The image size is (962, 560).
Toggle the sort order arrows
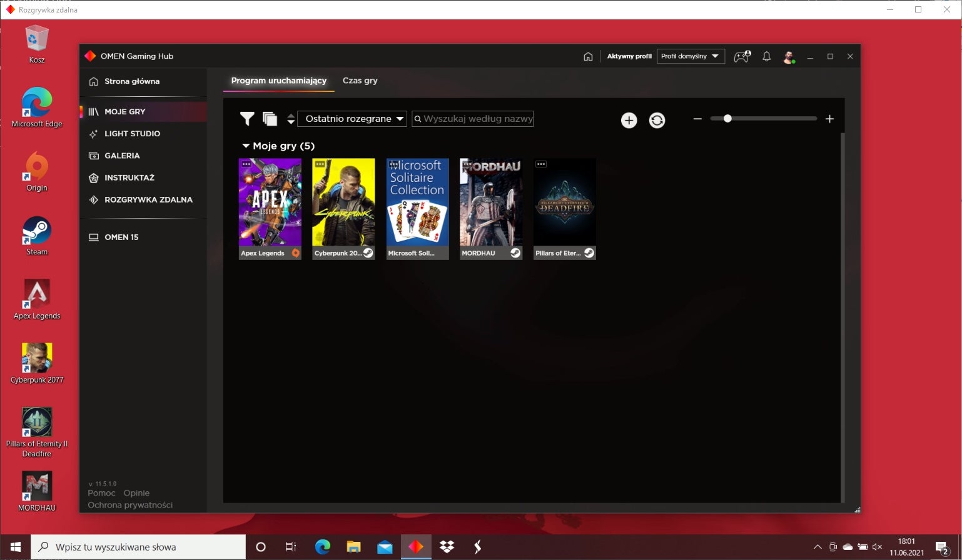click(291, 119)
